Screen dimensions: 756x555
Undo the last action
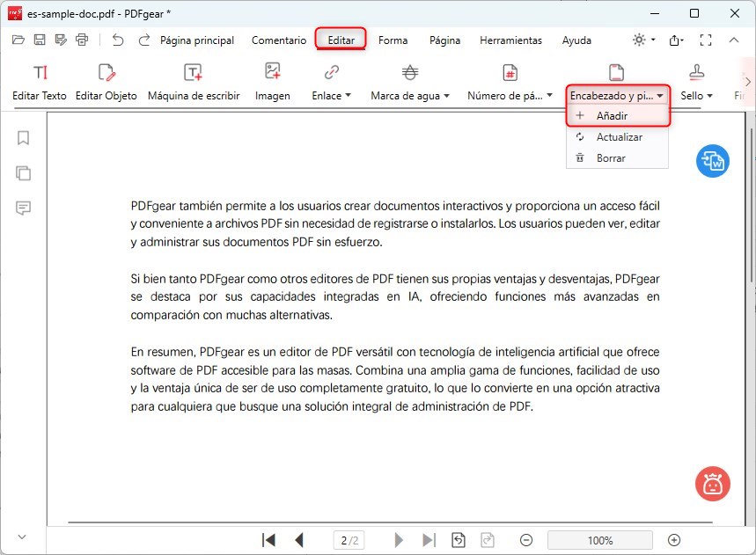point(118,40)
